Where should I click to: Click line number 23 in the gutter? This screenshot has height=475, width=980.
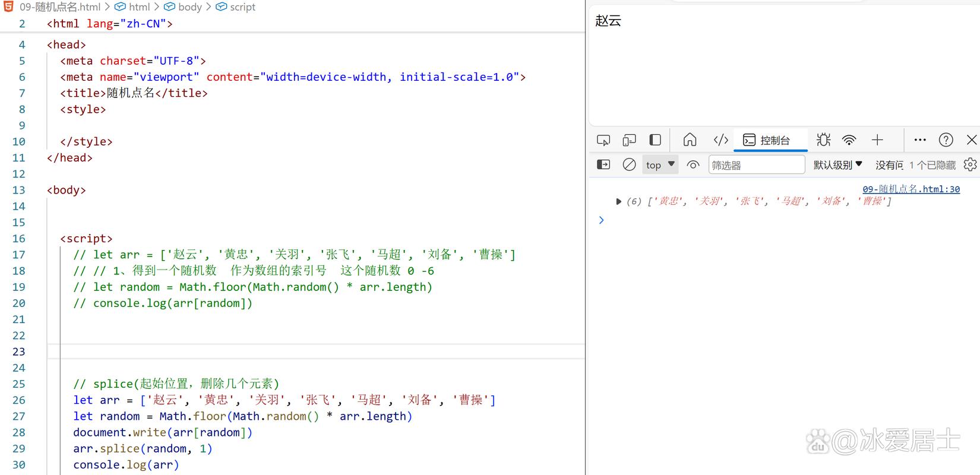tap(19, 351)
